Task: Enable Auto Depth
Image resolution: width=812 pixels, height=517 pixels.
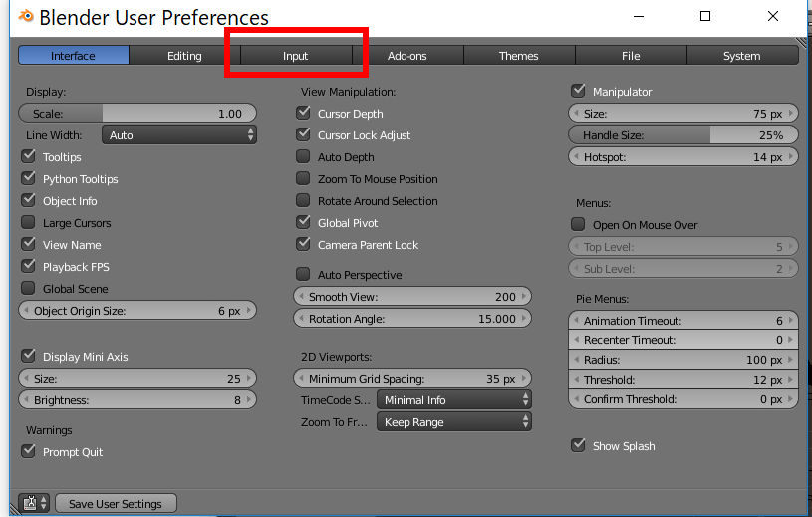Action: (x=303, y=156)
